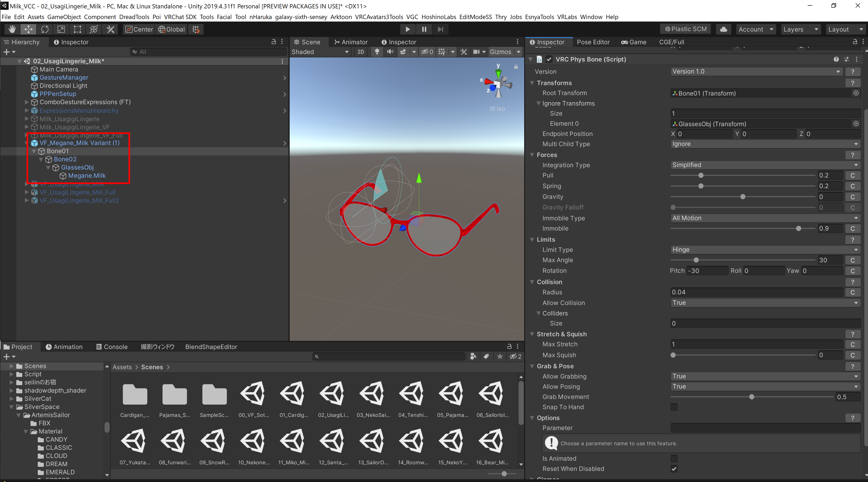The height and width of the screenshot is (482, 868).
Task: Toggle scene view lighting icon
Action: pos(377,52)
